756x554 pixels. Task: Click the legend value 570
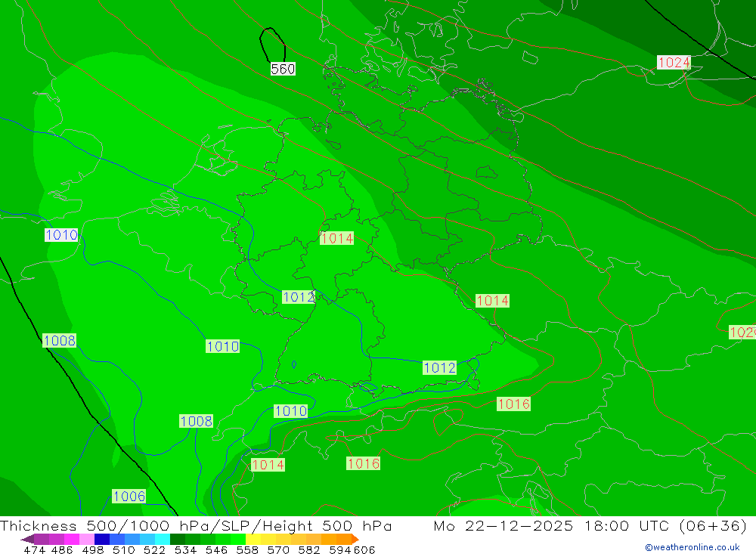(x=278, y=549)
